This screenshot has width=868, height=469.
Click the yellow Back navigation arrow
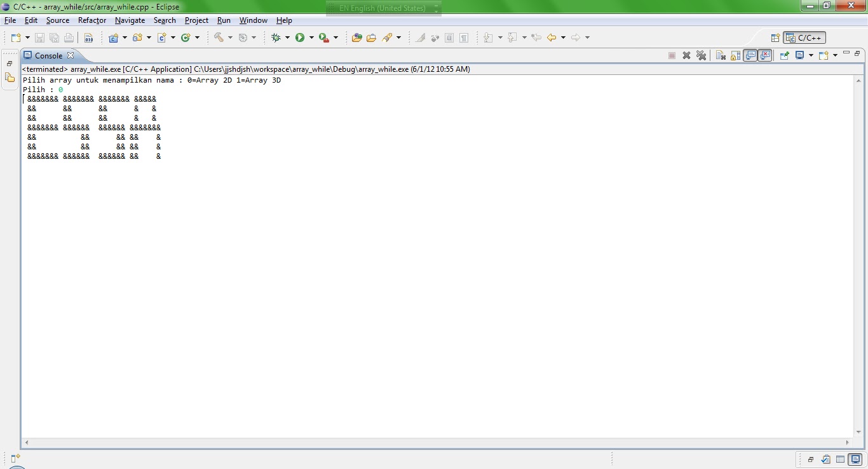coord(552,37)
